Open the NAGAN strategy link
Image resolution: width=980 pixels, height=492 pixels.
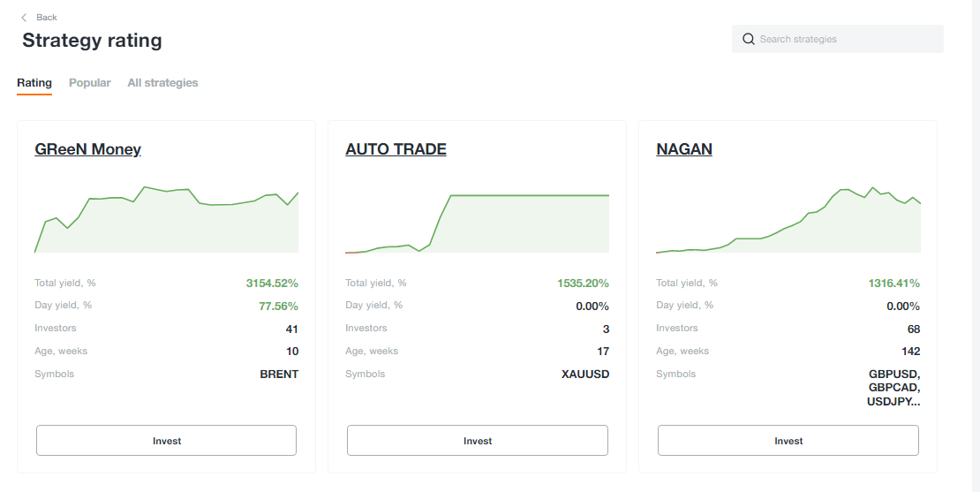point(684,148)
